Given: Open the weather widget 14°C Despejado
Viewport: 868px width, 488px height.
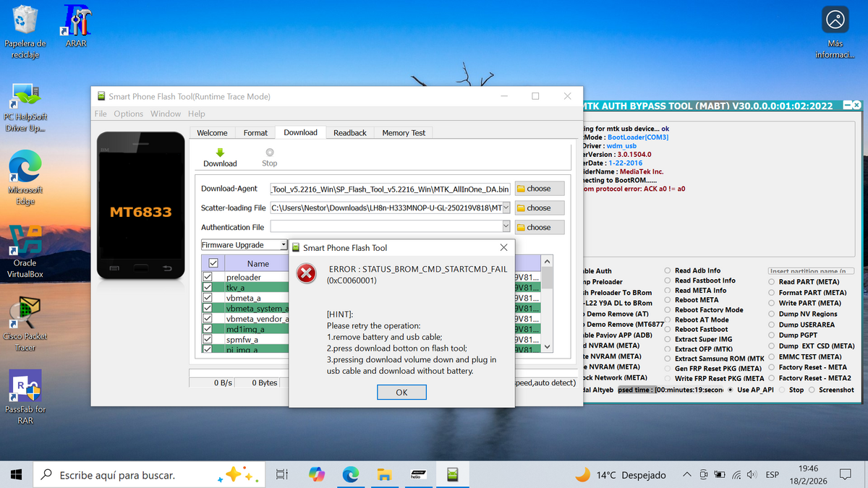Looking at the screenshot, I should point(620,475).
